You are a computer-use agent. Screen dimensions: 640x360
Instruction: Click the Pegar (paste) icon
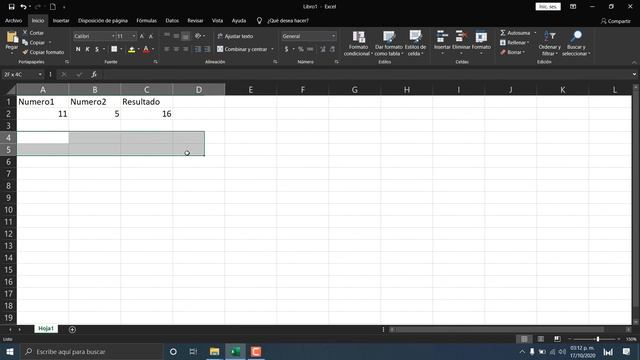12,38
